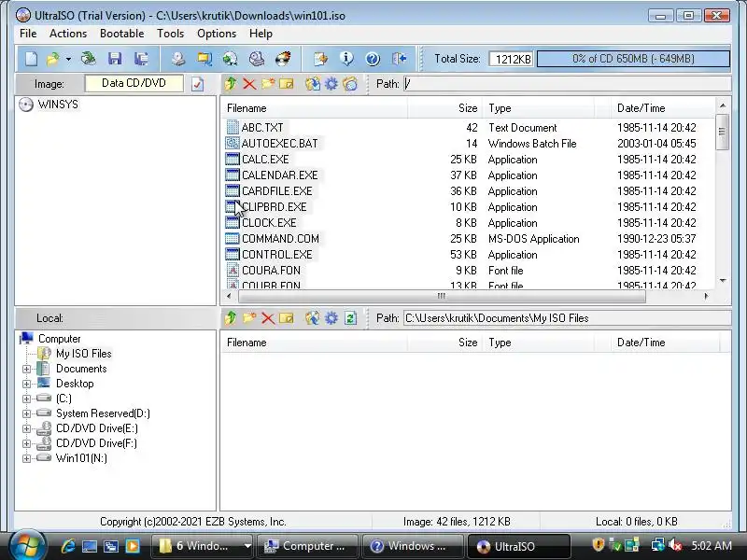Click the Compress ISO folder-monitor icon
This screenshot has width=747, height=560.
point(204,59)
